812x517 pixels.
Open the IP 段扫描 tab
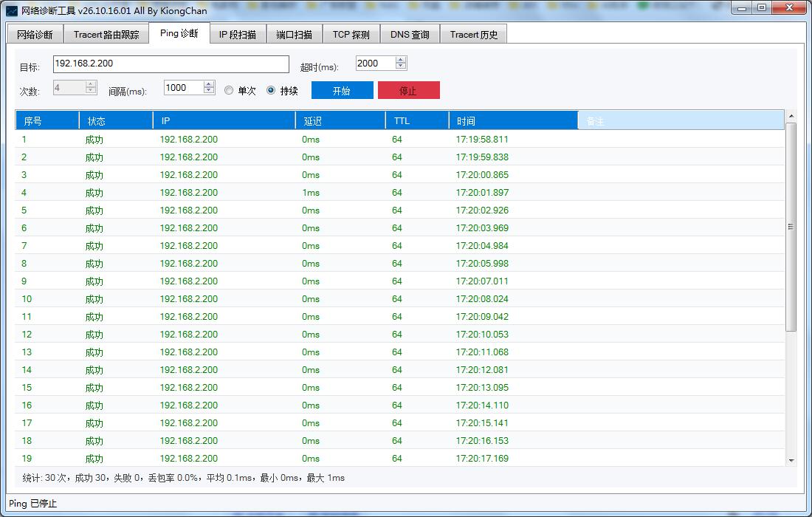[x=238, y=35]
